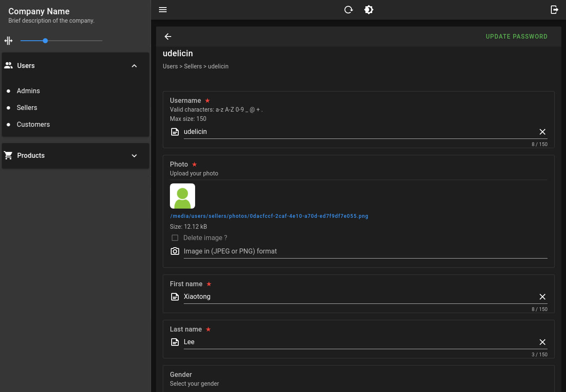566x392 pixels.
Task: Toggle the brightness theme icon
Action: tap(369, 10)
